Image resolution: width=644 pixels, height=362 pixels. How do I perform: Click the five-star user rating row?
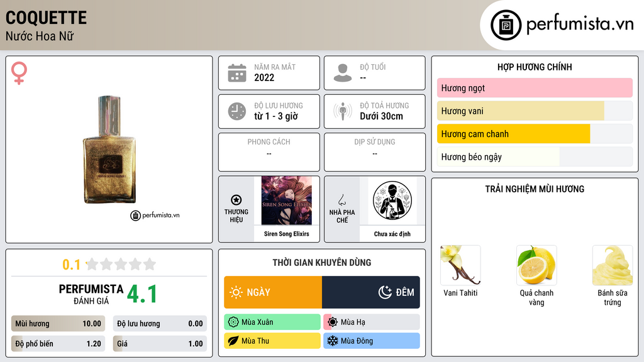121,264
